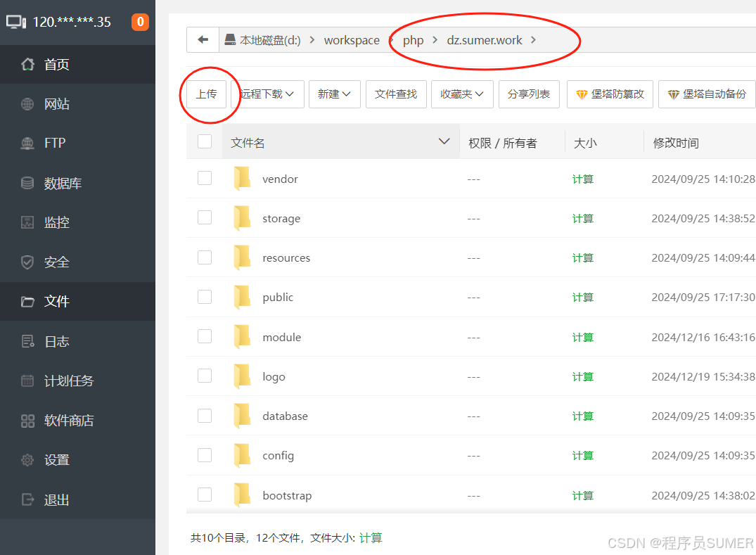Click the 分享列表 button

[529, 94]
